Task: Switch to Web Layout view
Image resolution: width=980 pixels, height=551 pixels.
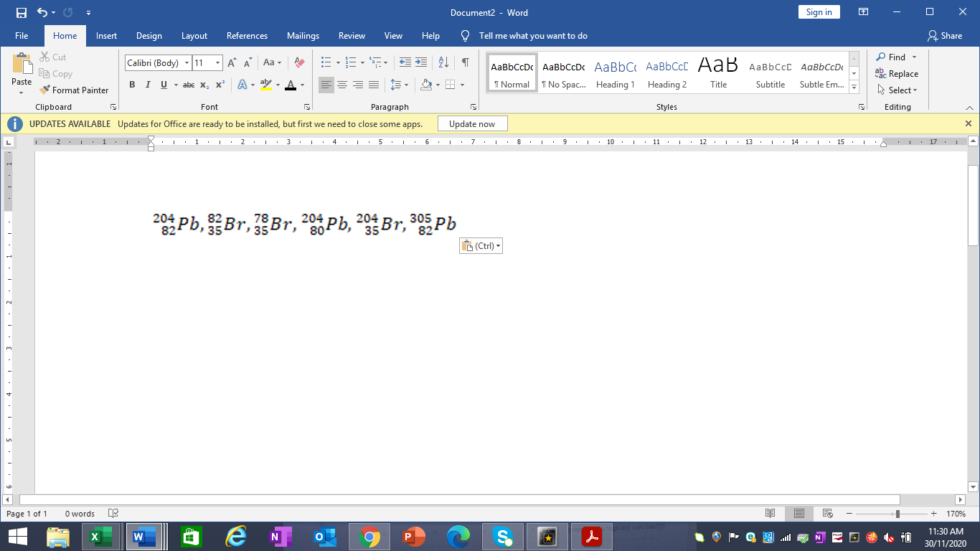Action: point(827,514)
